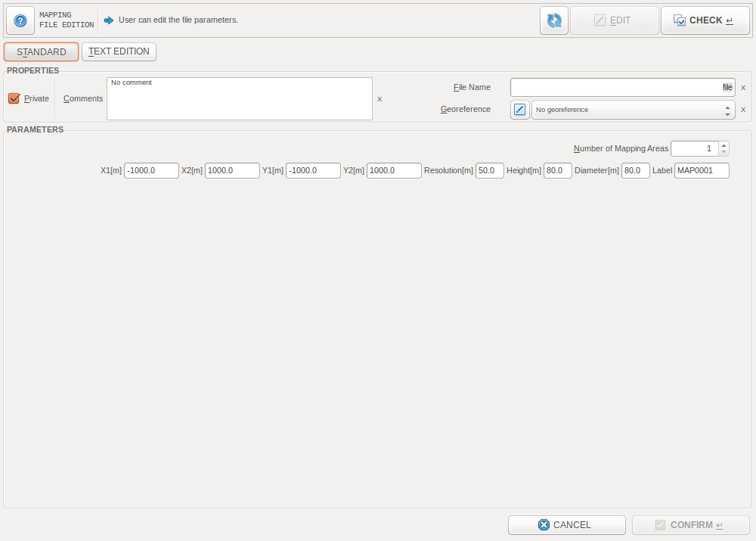This screenshot has height=541, width=756.
Task: Click the Georeference edit pencil icon
Action: (520, 110)
